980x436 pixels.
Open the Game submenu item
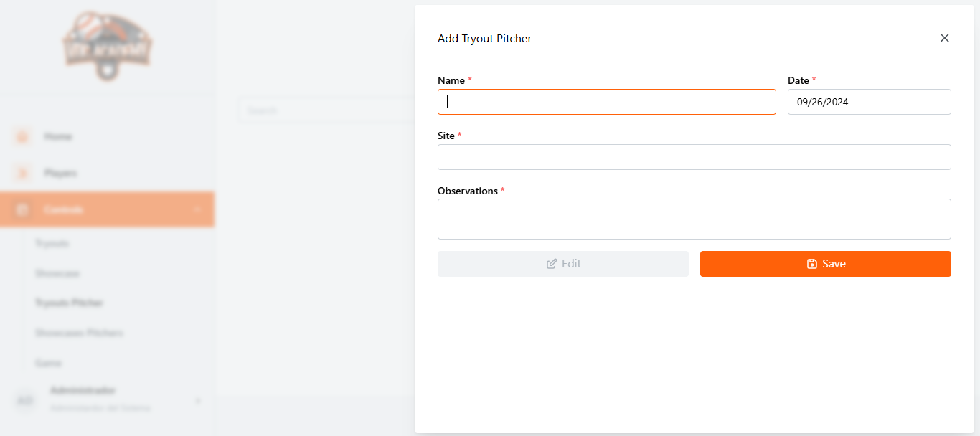click(x=48, y=363)
